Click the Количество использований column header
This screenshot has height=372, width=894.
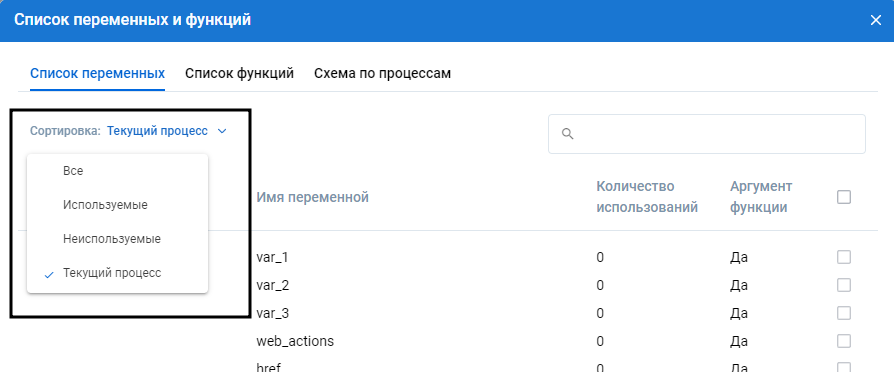point(647,197)
